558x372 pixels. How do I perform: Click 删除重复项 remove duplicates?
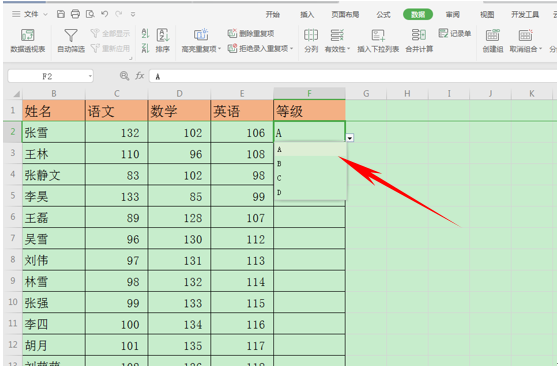pyautogui.click(x=251, y=33)
